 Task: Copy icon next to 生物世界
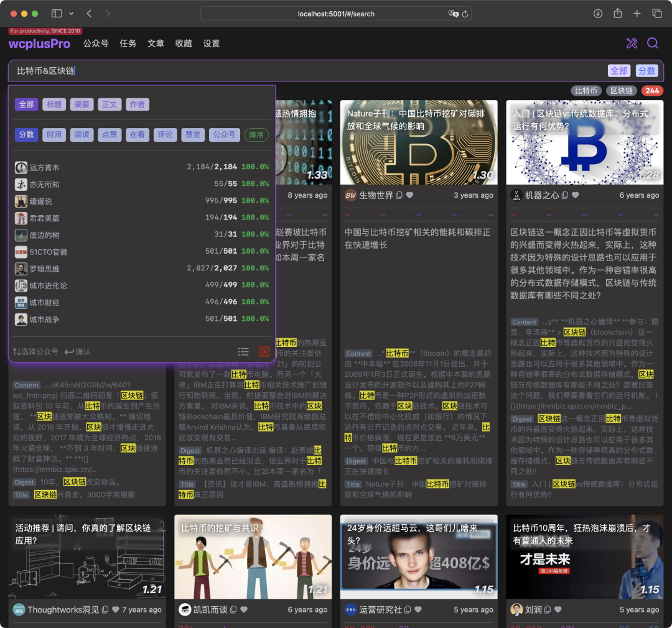pyautogui.click(x=399, y=195)
